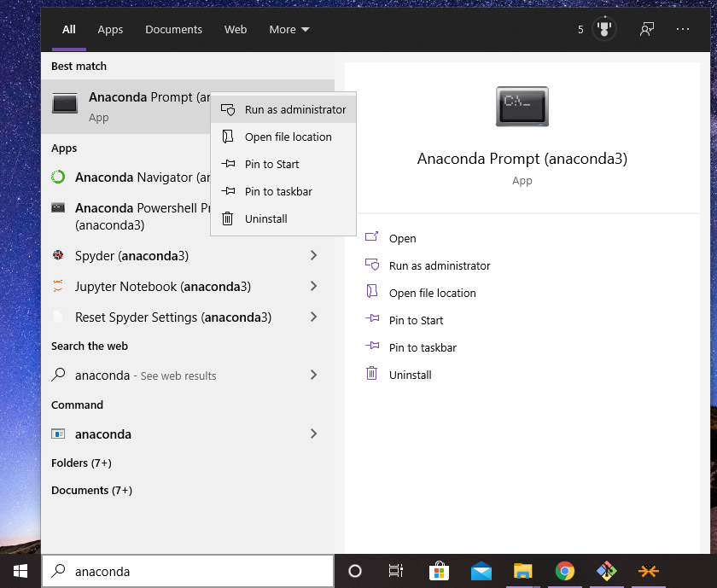The image size is (717, 588).
Task: Open File Explorer from taskbar
Action: point(522,571)
